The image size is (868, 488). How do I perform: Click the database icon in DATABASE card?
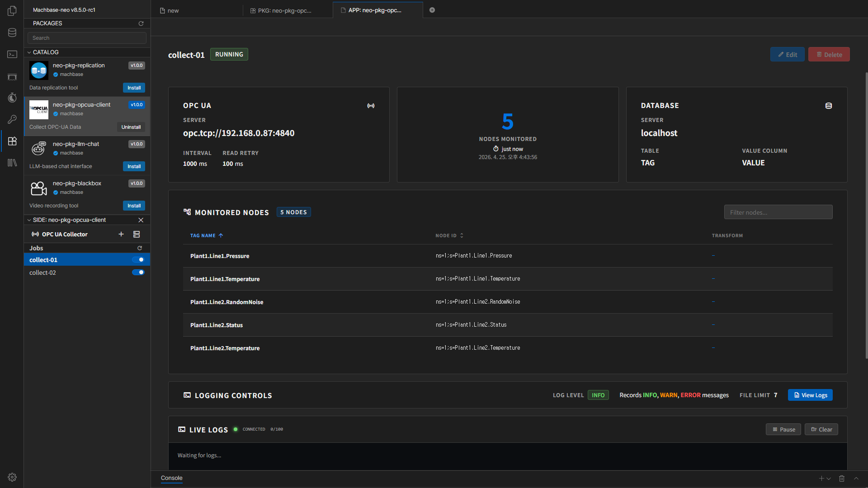click(x=829, y=106)
